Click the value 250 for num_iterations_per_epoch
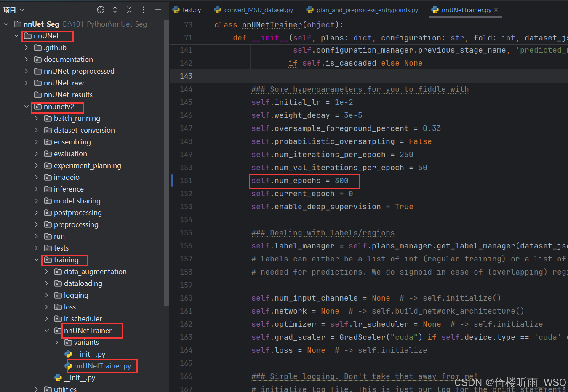 coord(406,155)
